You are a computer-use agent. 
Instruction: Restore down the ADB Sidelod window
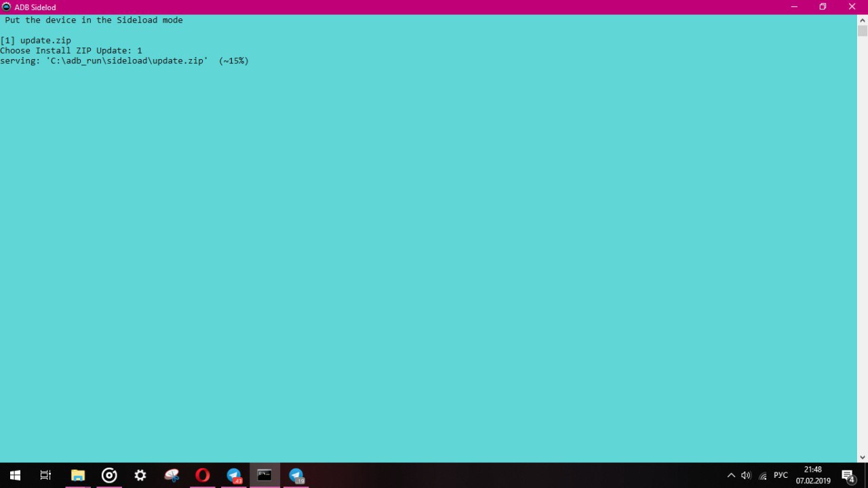coord(823,7)
